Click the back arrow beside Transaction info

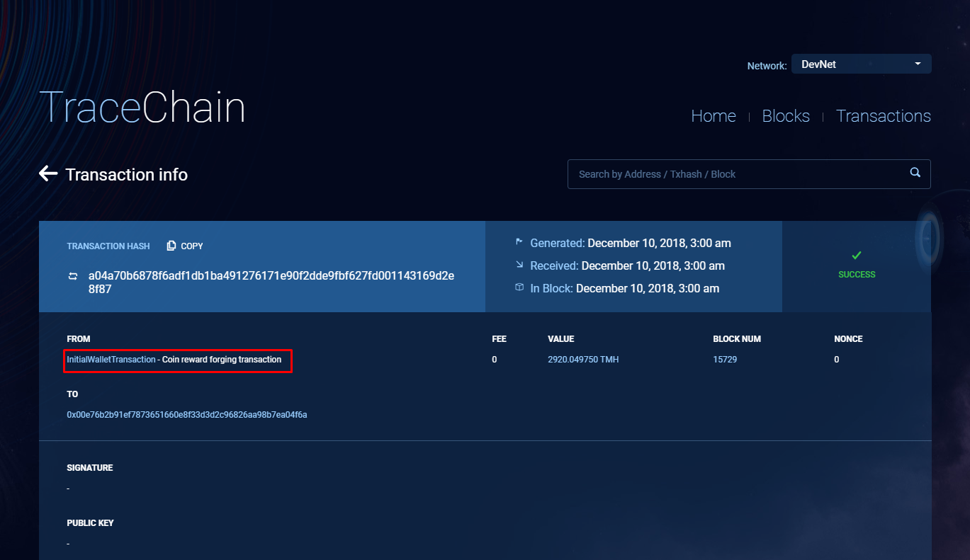(x=48, y=173)
